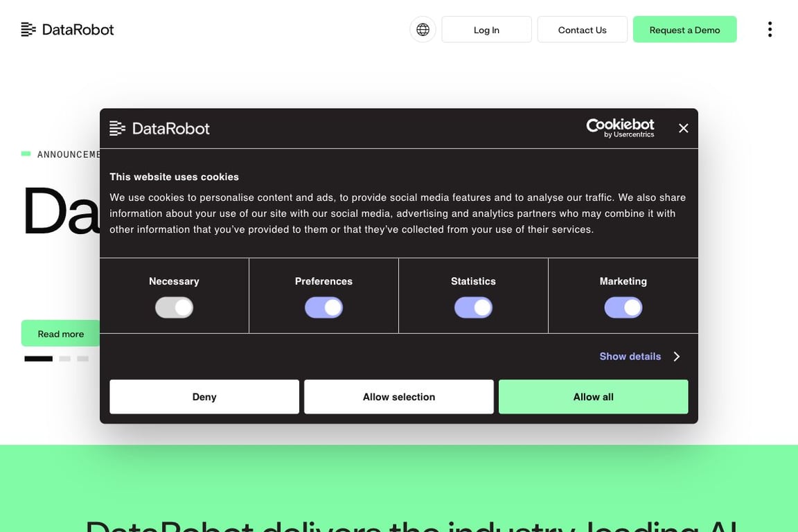Click the Deny button
This screenshot has height=532, width=798.
click(x=204, y=397)
